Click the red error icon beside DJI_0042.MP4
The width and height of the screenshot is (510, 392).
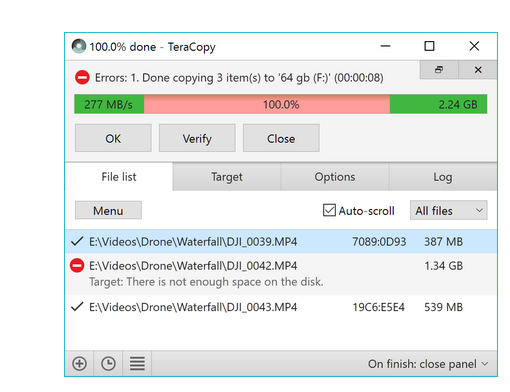tap(77, 266)
